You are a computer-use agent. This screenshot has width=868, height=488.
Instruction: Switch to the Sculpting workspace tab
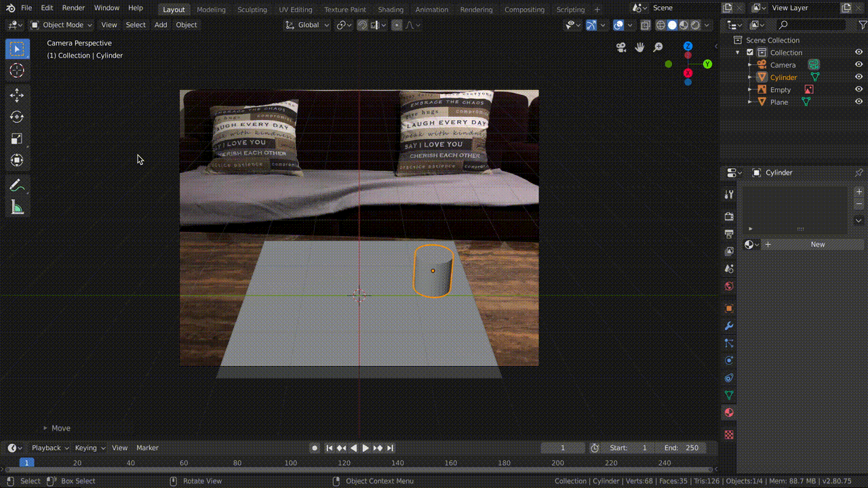252,9
